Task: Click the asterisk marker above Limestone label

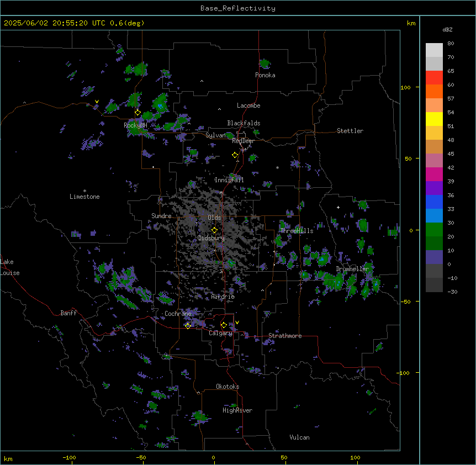Action: [x=84, y=191]
